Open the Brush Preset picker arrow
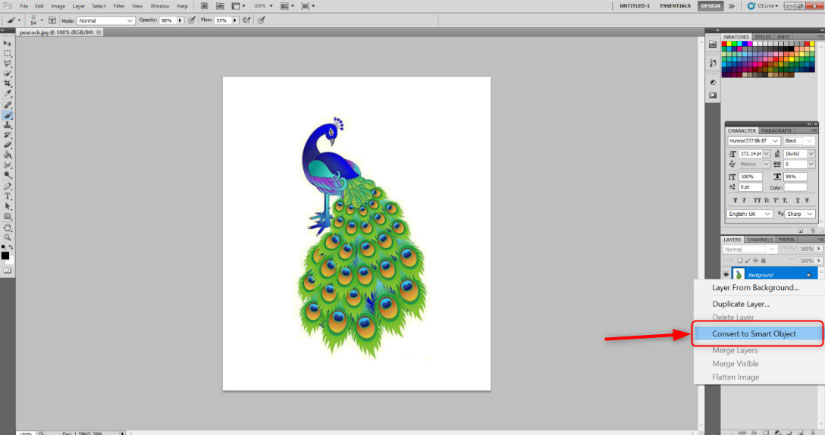Screen dimensions: 825x435 point(42,21)
